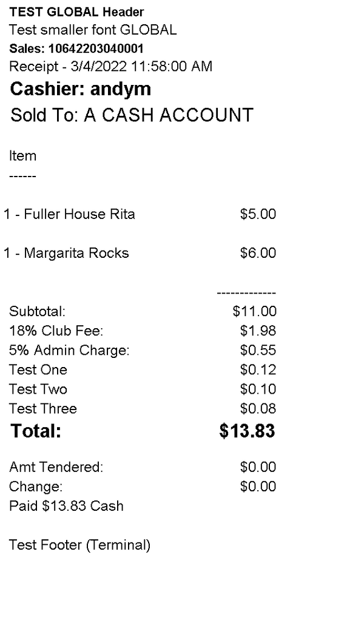Select the Paid $13.83 Cash line
Screen dimensions: 364x620
click(66, 506)
